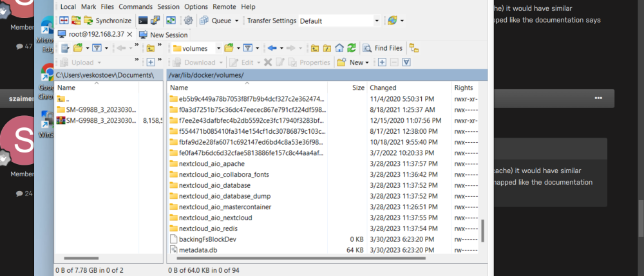
Task: Go to local parent directory icon
Action: click(151, 48)
